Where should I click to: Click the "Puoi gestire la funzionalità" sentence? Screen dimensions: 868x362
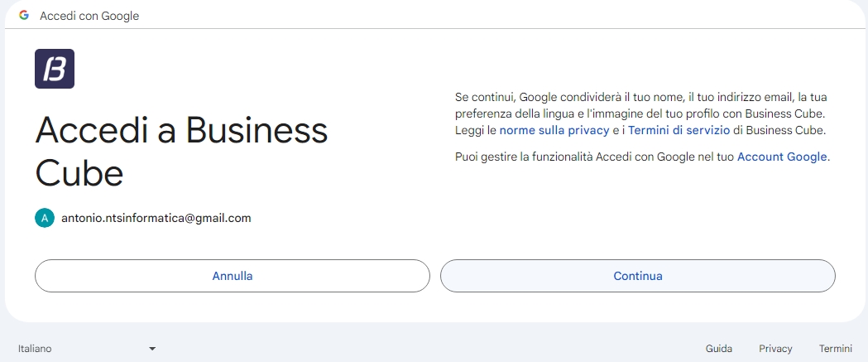[594, 157]
